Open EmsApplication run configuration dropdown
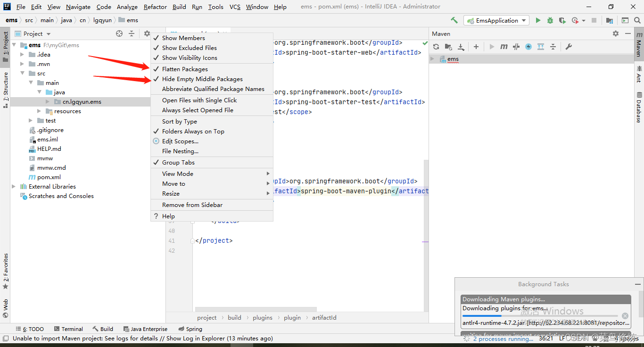Screen dimensions: 644x347 click(x=497, y=20)
